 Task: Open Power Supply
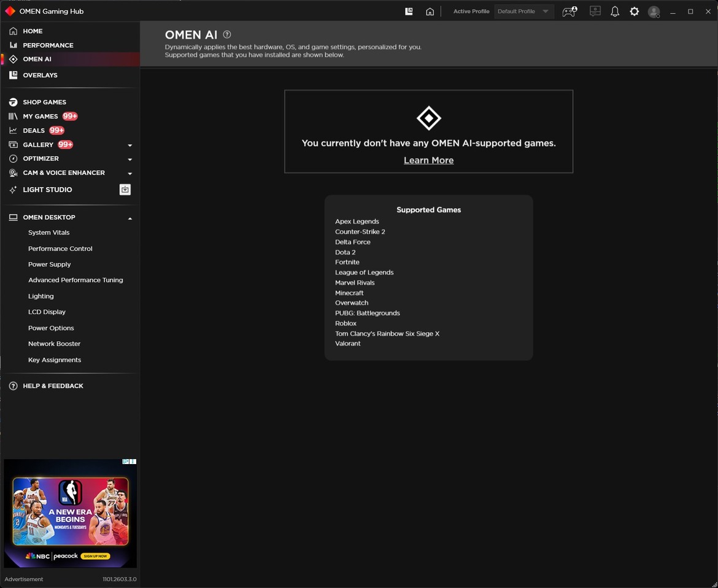(x=50, y=265)
